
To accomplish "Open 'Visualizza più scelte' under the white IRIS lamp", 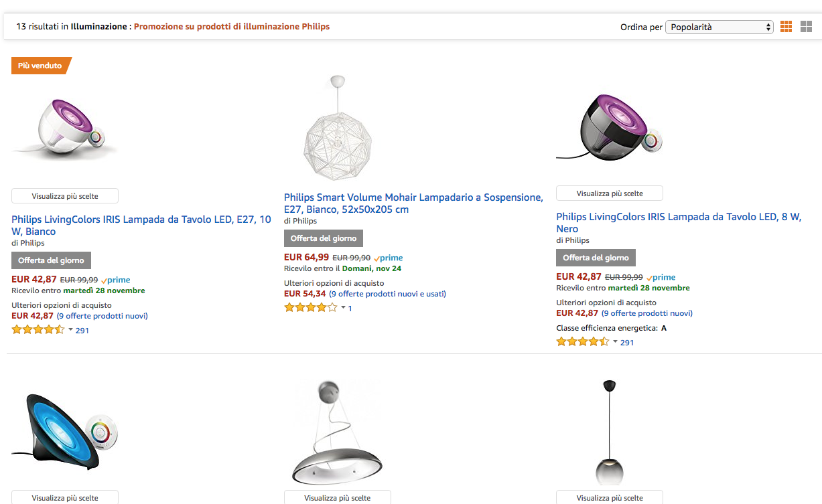I will click(x=65, y=196).
